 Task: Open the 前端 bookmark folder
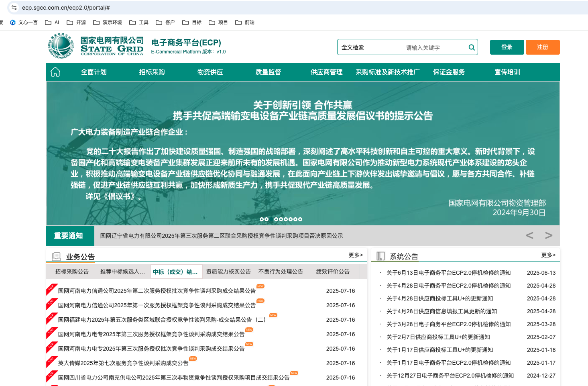coord(245,22)
